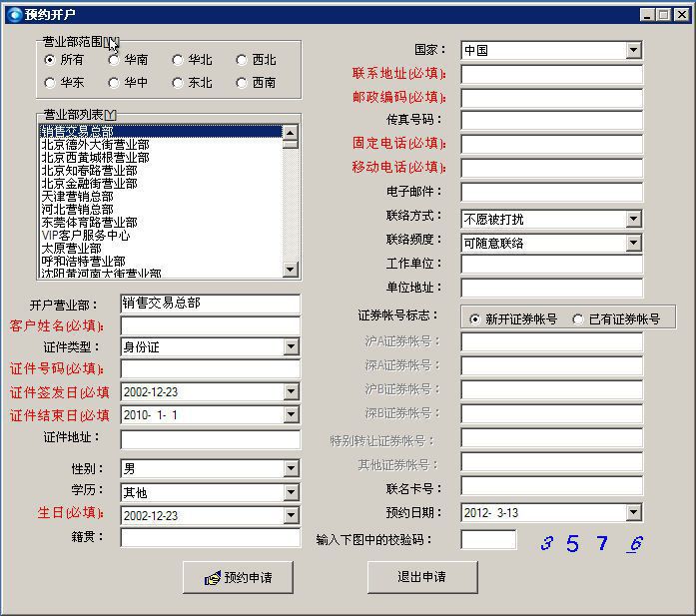The height and width of the screenshot is (616, 696).
Task: Select 呼和浩特营业部 in the list
Action: pyautogui.click(x=161, y=261)
